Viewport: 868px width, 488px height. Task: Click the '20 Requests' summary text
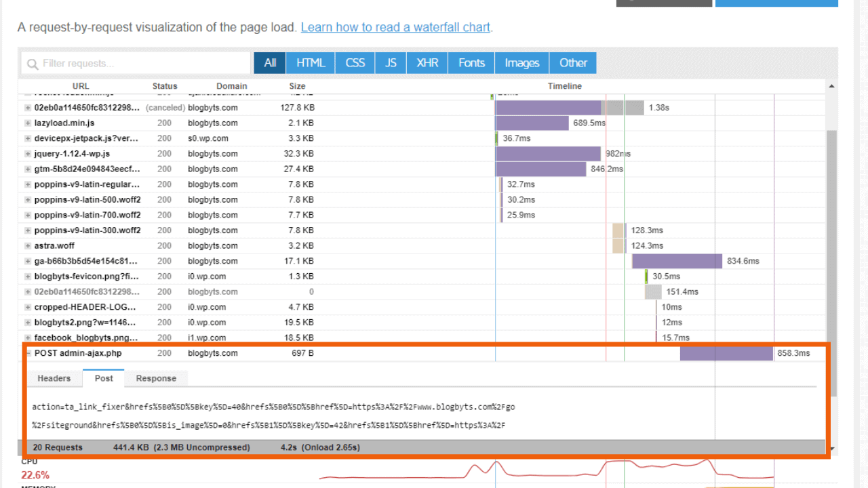(58, 447)
